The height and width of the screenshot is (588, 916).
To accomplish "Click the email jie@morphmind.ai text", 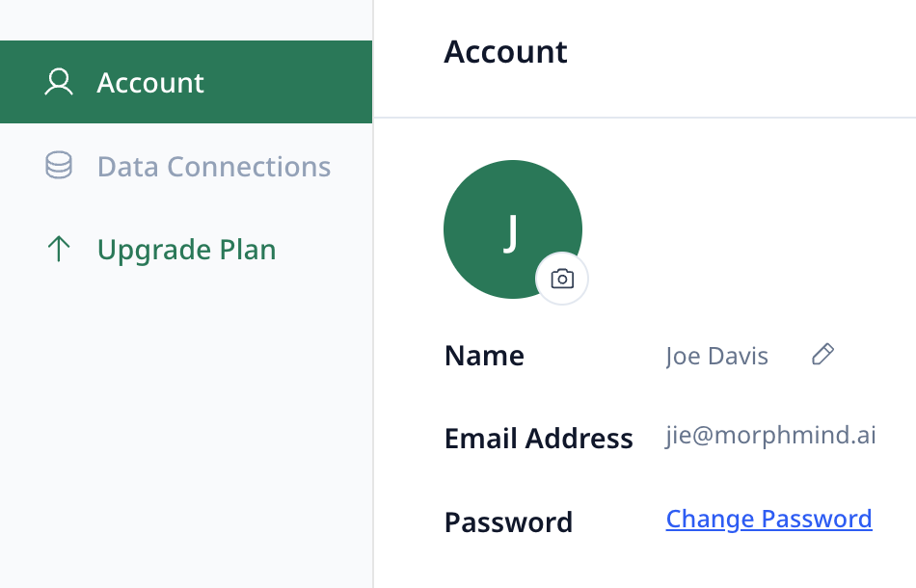I will [x=770, y=435].
